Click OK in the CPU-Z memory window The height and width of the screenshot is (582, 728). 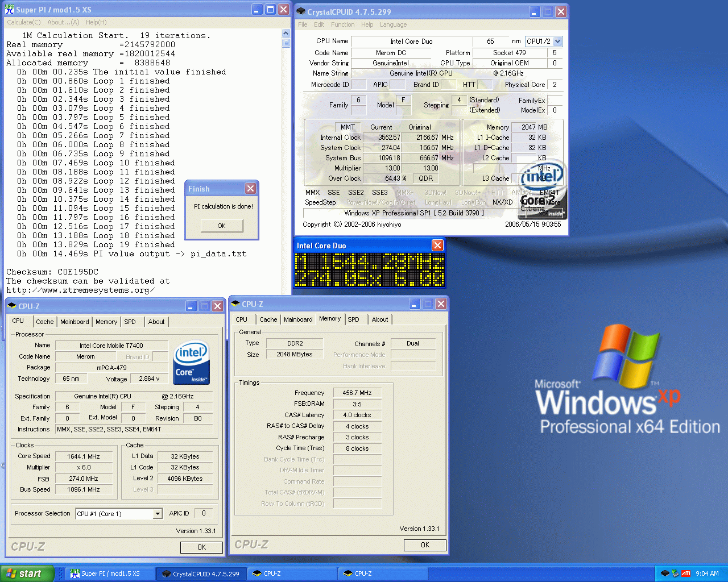click(425, 544)
